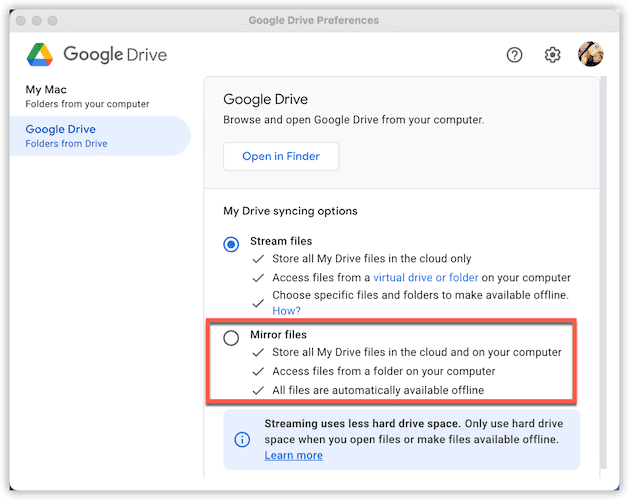Click the Stream files option label
The height and width of the screenshot is (500, 629).
coord(280,241)
